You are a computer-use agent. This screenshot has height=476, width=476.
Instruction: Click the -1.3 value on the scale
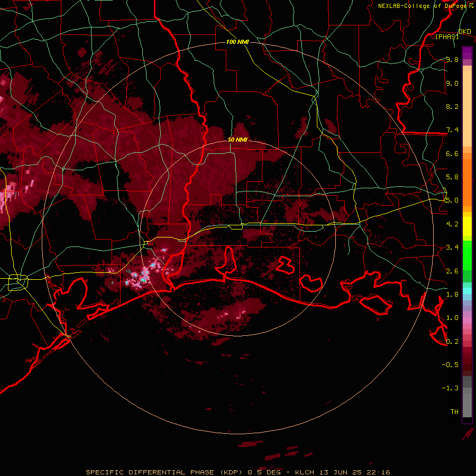click(x=450, y=388)
